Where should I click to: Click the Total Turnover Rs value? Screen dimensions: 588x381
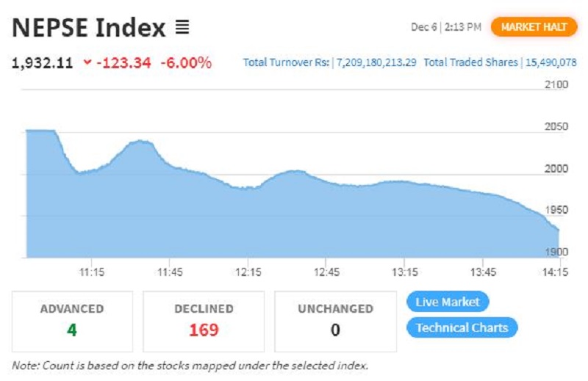pyautogui.click(x=376, y=63)
